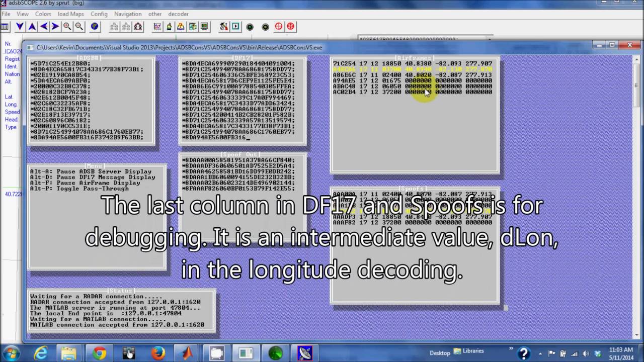This screenshot has height=362, width=644.
Task: Click Windows Start button
Action: [x=11, y=353]
